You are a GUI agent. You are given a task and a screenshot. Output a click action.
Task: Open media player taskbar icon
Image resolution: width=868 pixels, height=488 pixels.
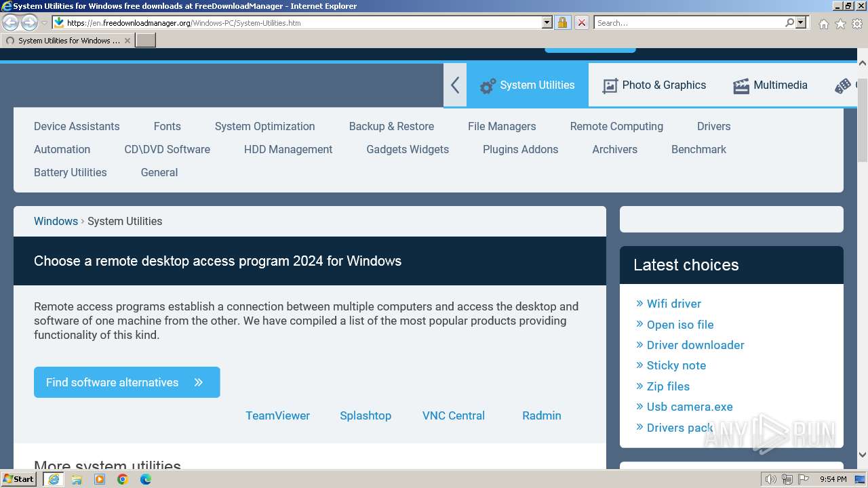click(100, 479)
